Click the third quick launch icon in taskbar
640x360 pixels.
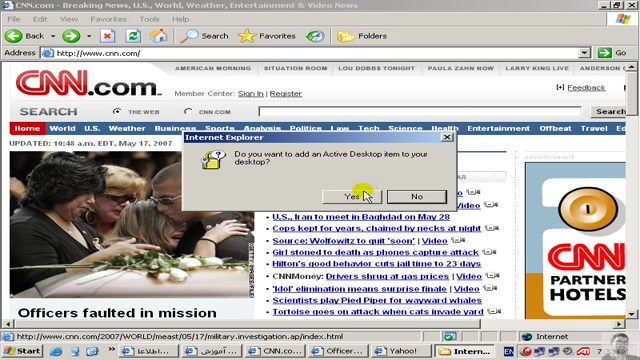[92, 351]
